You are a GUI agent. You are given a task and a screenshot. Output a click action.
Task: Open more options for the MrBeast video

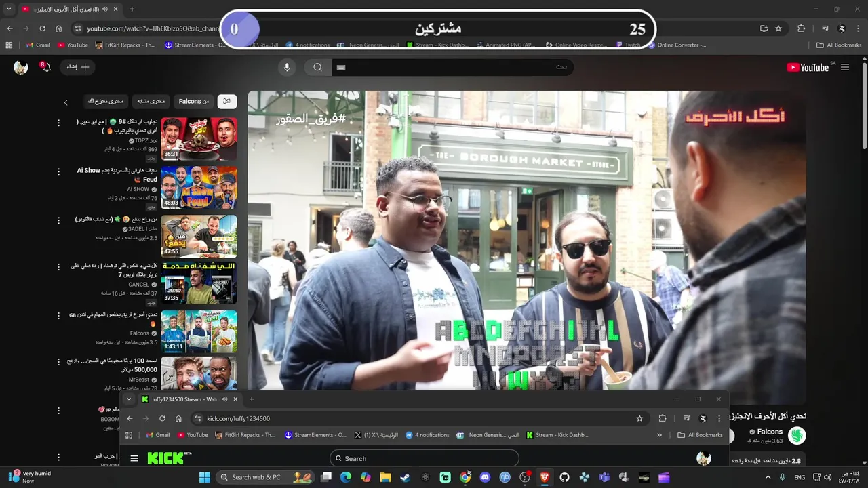coord(58,362)
